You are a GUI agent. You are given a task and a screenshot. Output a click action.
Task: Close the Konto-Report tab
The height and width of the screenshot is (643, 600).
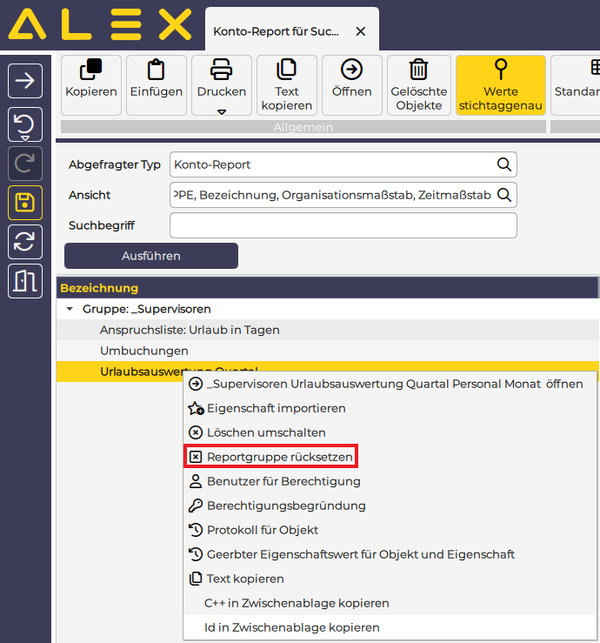(x=361, y=32)
